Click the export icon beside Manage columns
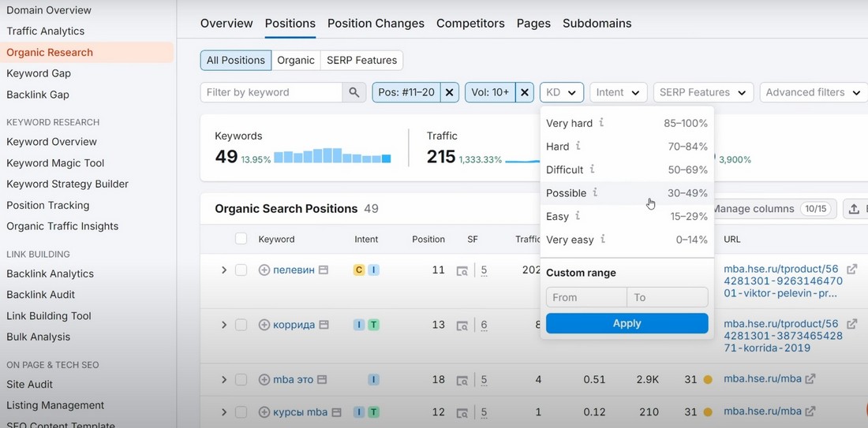 coord(854,209)
